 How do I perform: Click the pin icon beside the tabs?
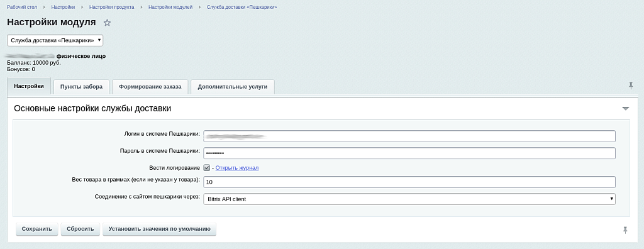pos(631,86)
